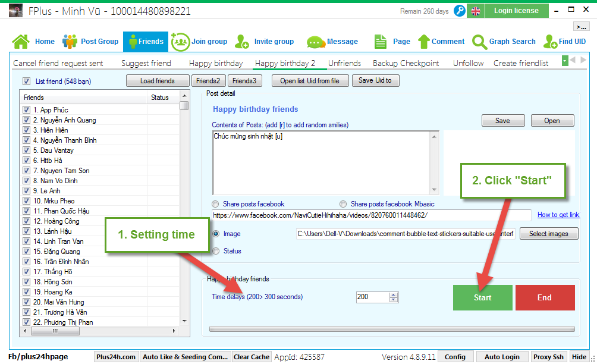Click the Login license button
The image size is (597, 364).
point(517,11)
